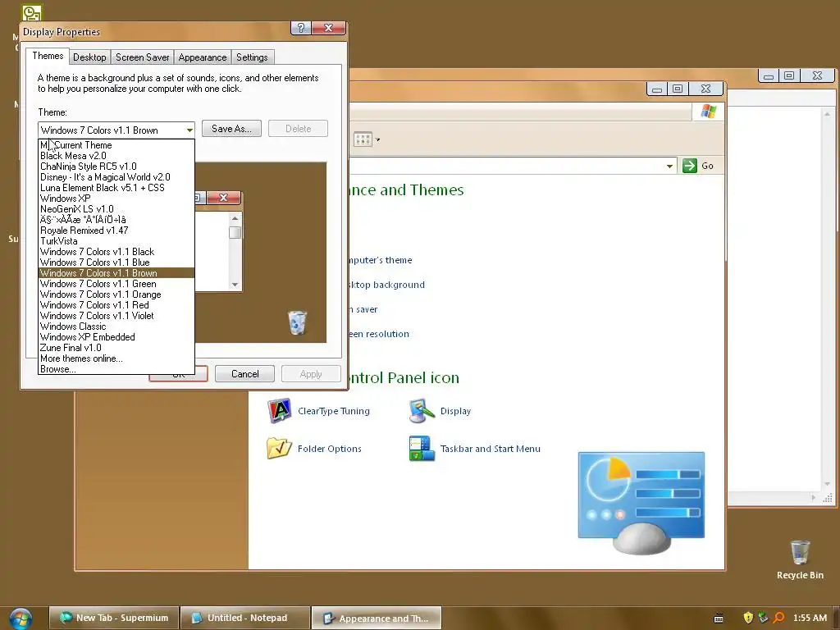
Task: Click the computer's theme task link
Action: coord(381,260)
